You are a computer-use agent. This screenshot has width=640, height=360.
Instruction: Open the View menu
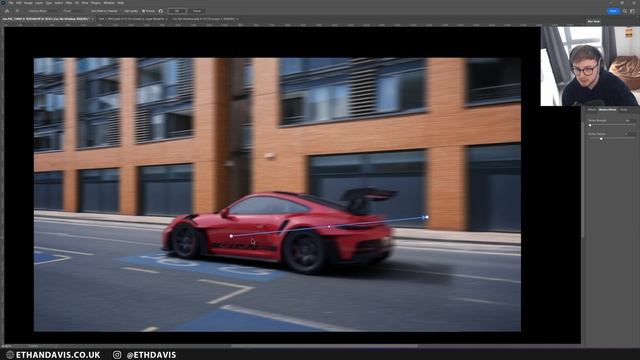click(x=85, y=3)
